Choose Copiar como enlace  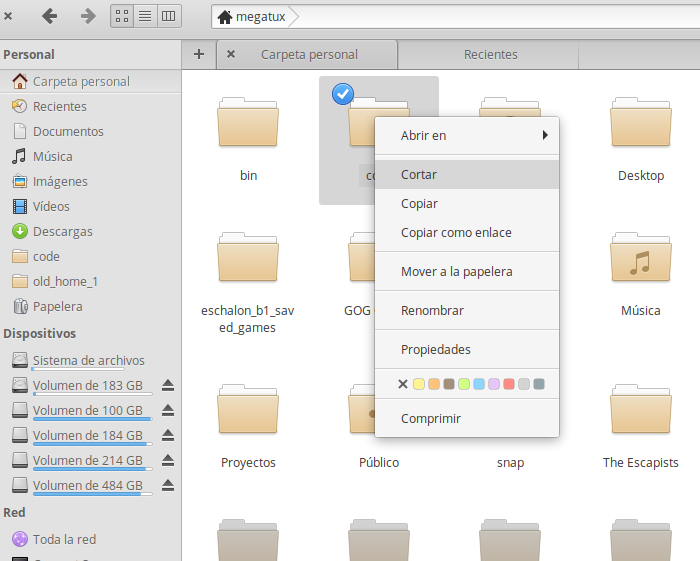coord(467,233)
